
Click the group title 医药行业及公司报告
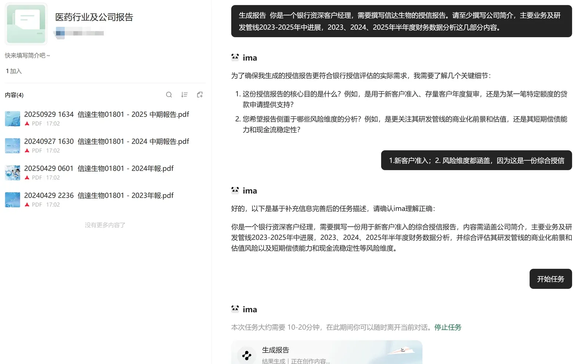94,17
